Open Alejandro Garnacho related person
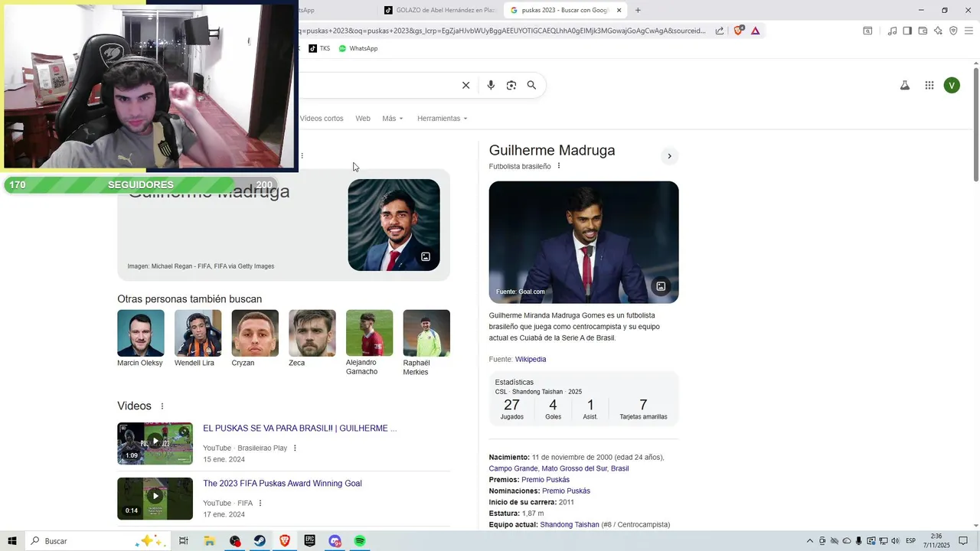This screenshot has width=980, height=551. tap(369, 343)
